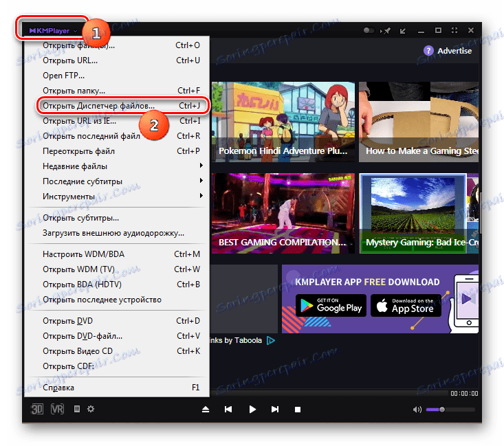
Task: Click the fullscreen icon in title bar
Action: (454, 30)
